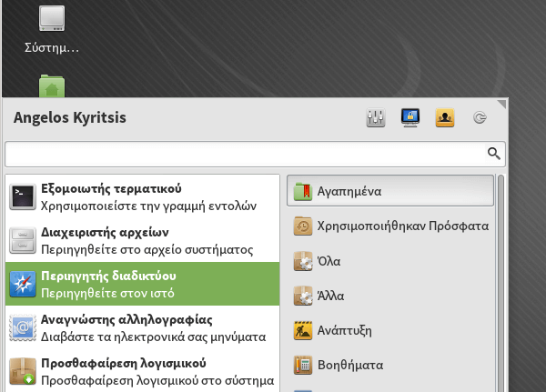Click the file manager cabinet icon
The image size is (546, 392).
(23, 240)
